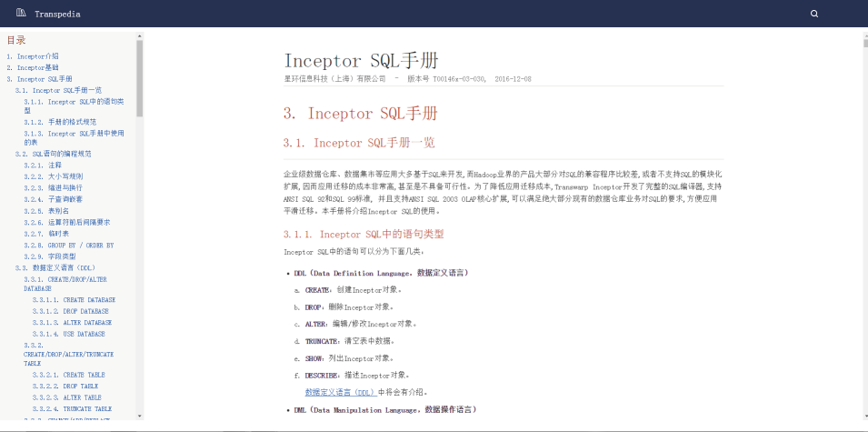Screen dimensions: 868x432
Task: Jump to 3.2.4. 子查询嵌套 in sidebar
Action: (53, 199)
